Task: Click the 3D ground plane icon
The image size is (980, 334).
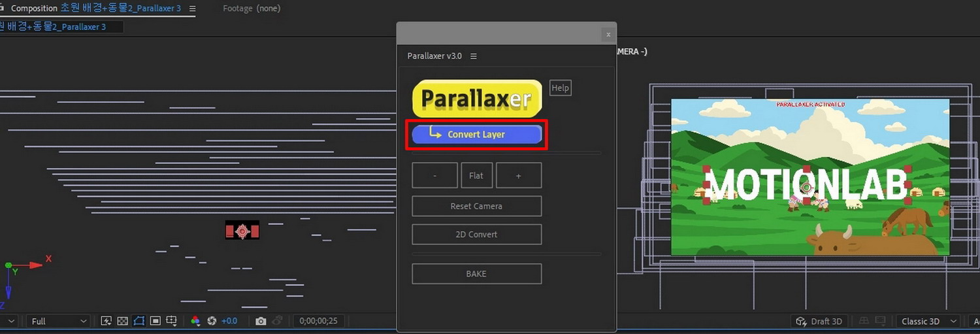Action: coord(864,321)
